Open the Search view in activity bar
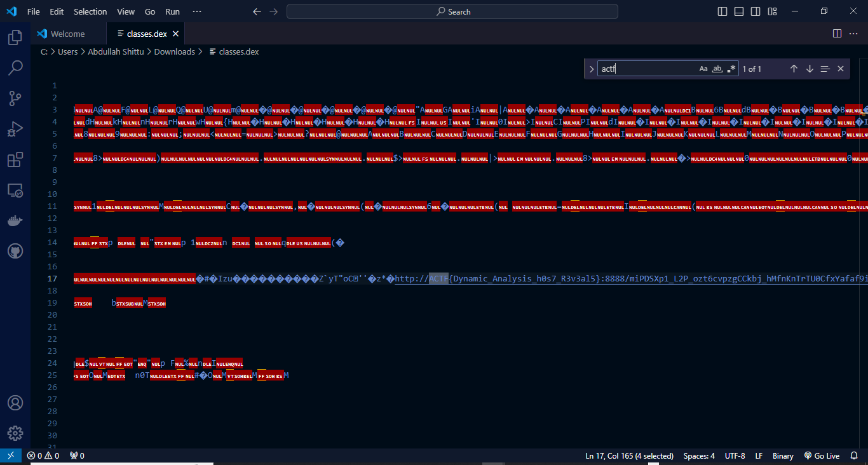Image resolution: width=868 pixels, height=465 pixels. [x=15, y=68]
